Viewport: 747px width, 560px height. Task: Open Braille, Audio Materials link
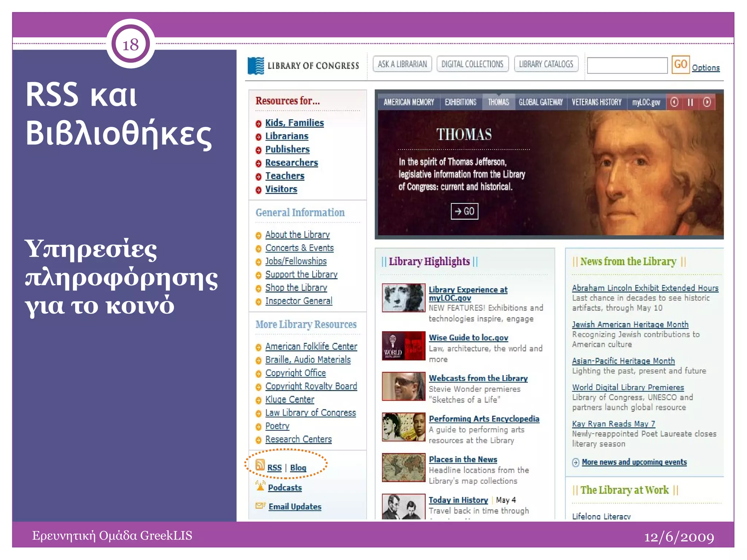(308, 360)
